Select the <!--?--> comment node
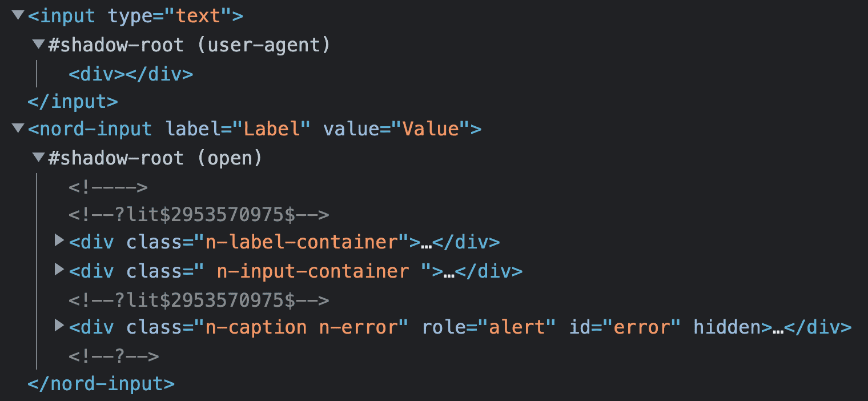868x401 pixels. click(x=114, y=356)
